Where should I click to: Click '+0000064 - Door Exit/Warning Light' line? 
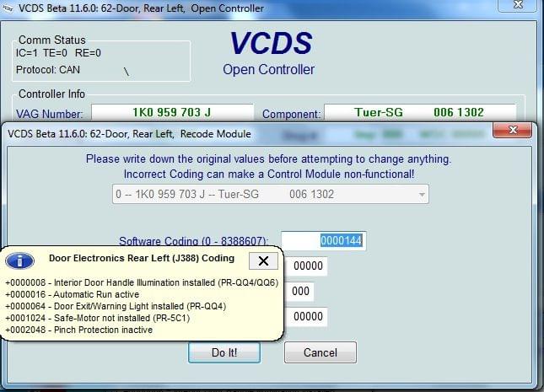pos(116,306)
